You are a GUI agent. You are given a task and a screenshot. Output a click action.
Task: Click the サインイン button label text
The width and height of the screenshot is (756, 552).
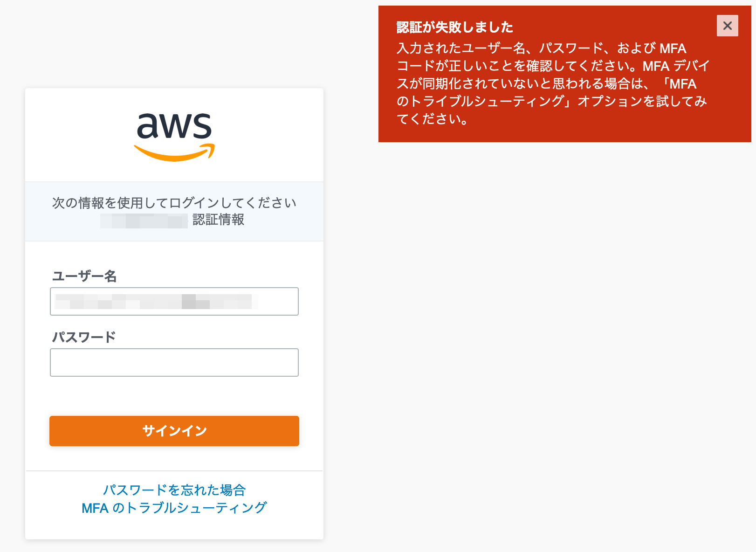tap(174, 431)
